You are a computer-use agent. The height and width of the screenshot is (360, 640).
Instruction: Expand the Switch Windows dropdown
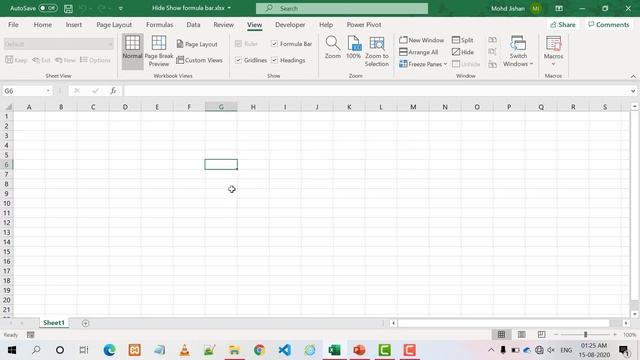tap(531, 64)
